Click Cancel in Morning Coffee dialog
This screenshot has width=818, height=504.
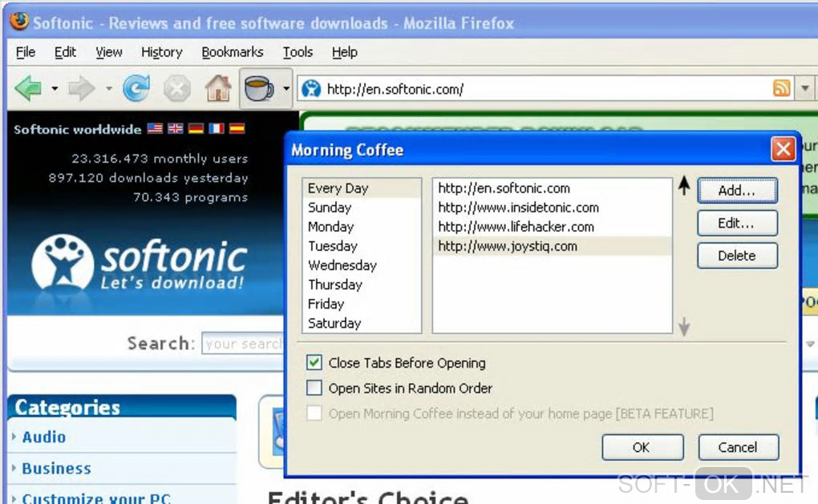(738, 447)
